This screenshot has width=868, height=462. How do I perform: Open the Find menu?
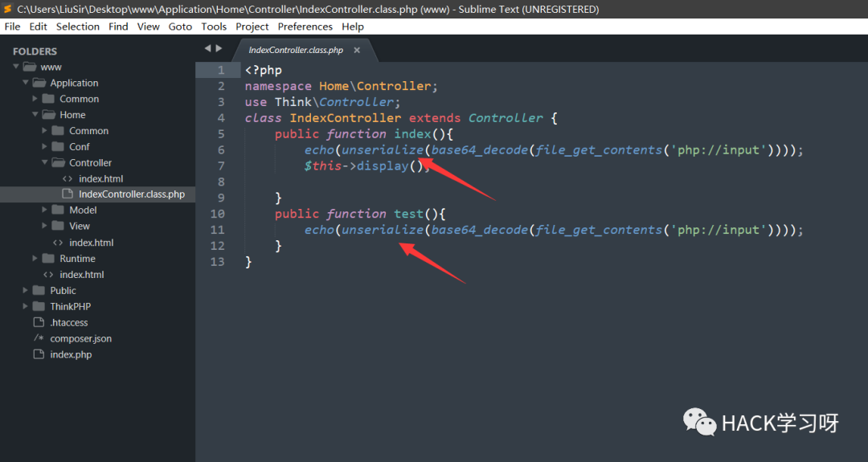[118, 27]
